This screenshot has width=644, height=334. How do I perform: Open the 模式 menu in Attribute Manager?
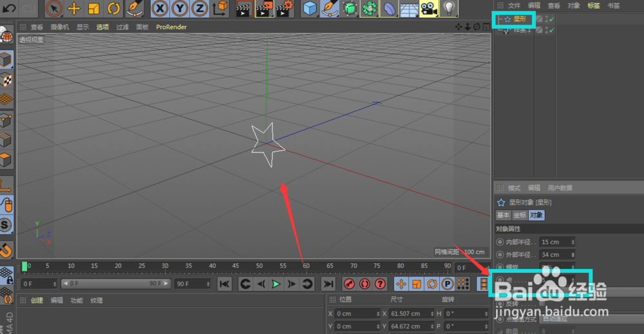coord(514,188)
